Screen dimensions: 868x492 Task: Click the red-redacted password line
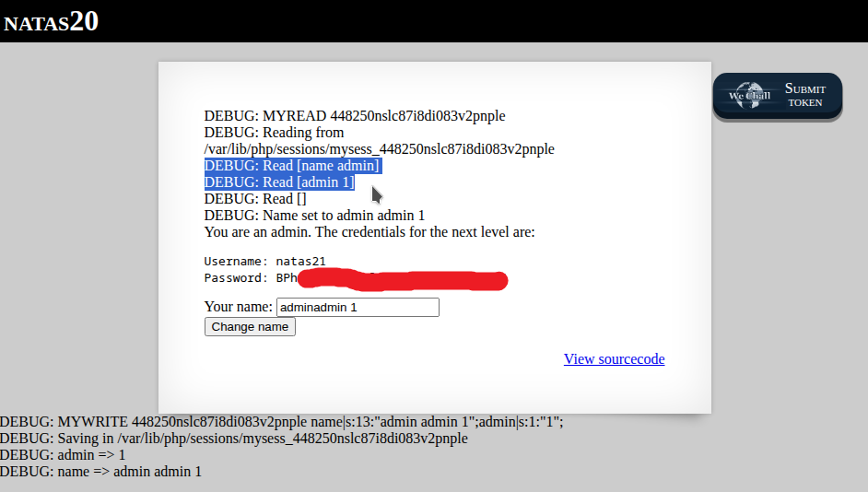pos(355,278)
